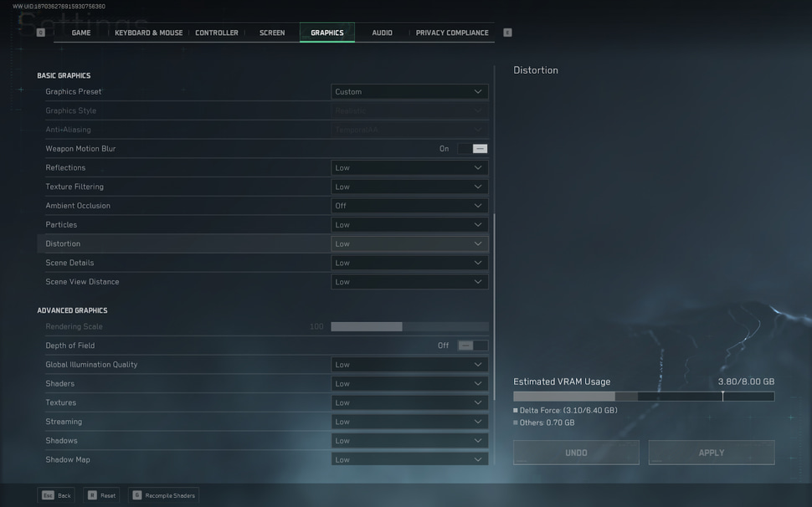Click the E key next-tab icon

pos(507,33)
